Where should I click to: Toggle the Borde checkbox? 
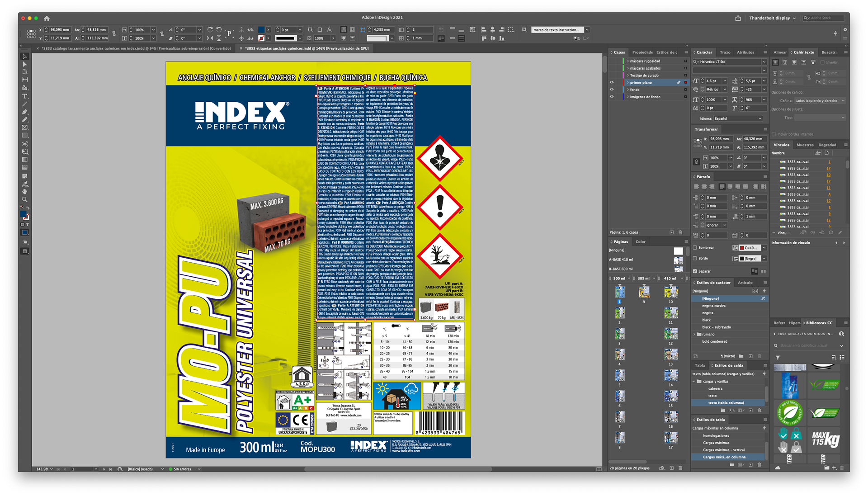695,259
